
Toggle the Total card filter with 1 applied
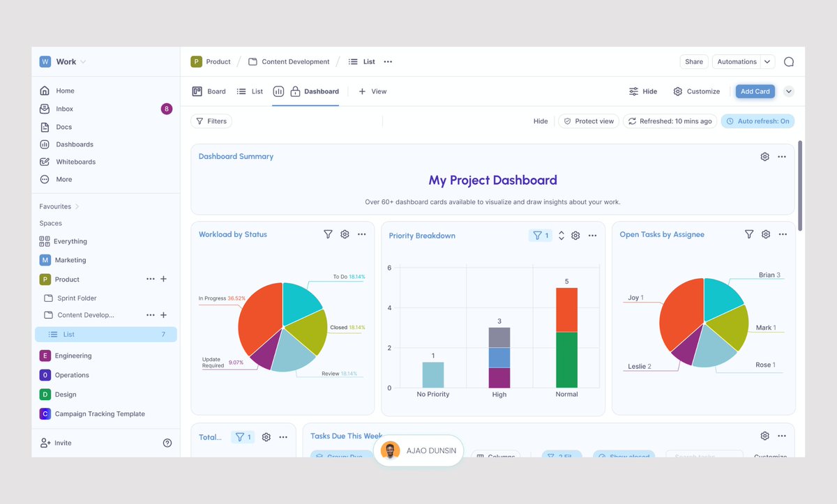(243, 437)
